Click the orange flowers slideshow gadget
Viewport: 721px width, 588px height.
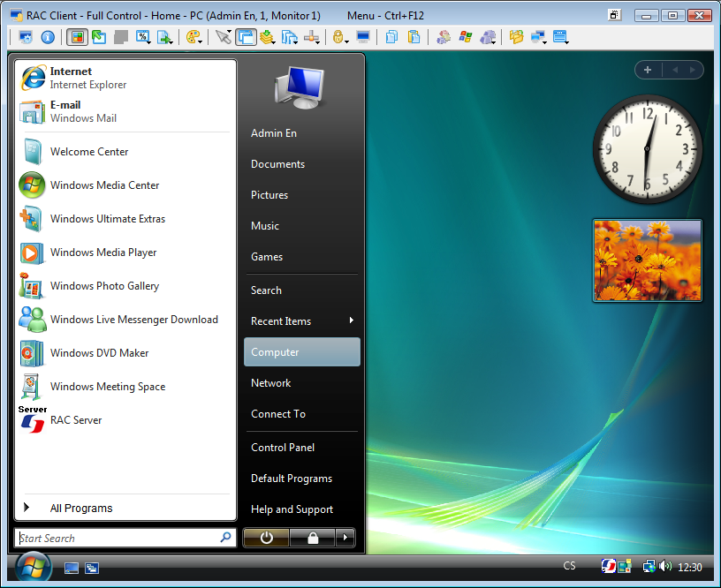(648, 260)
